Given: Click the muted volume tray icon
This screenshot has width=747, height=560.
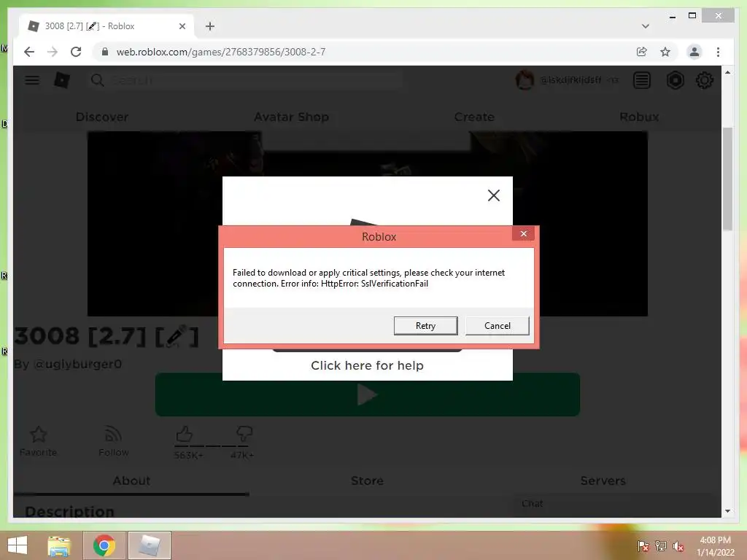Looking at the screenshot, I should point(678,546).
